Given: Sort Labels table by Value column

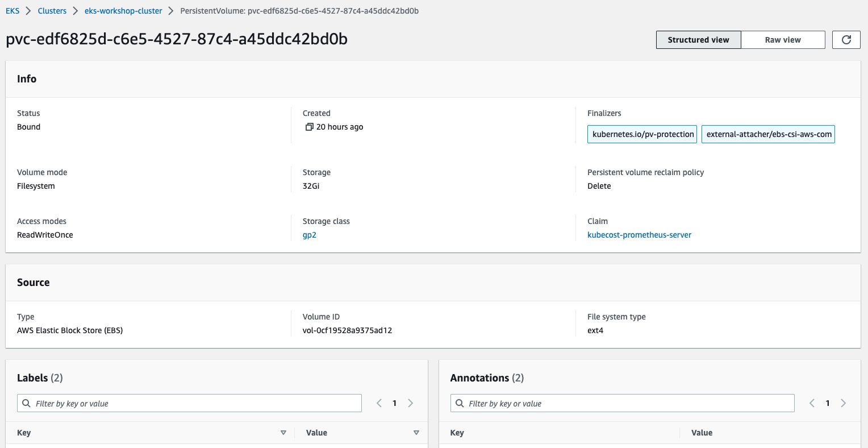Looking at the screenshot, I should coord(416,433).
